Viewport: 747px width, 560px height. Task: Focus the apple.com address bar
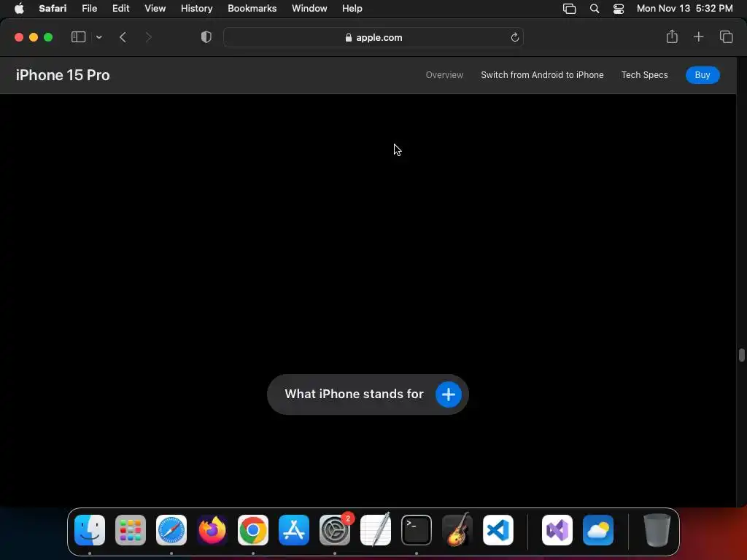click(373, 37)
